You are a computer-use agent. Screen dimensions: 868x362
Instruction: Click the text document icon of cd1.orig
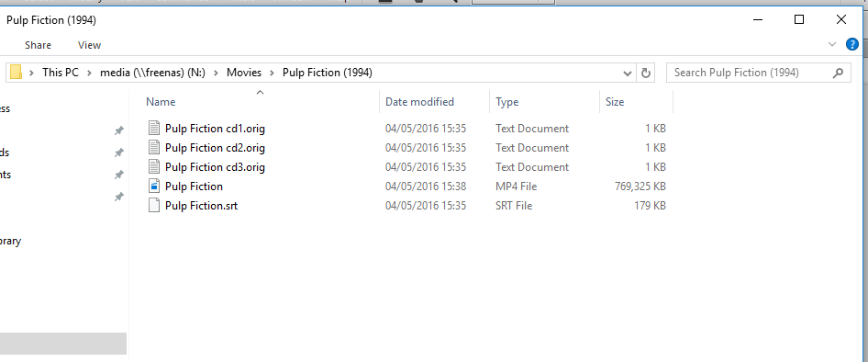click(x=154, y=128)
